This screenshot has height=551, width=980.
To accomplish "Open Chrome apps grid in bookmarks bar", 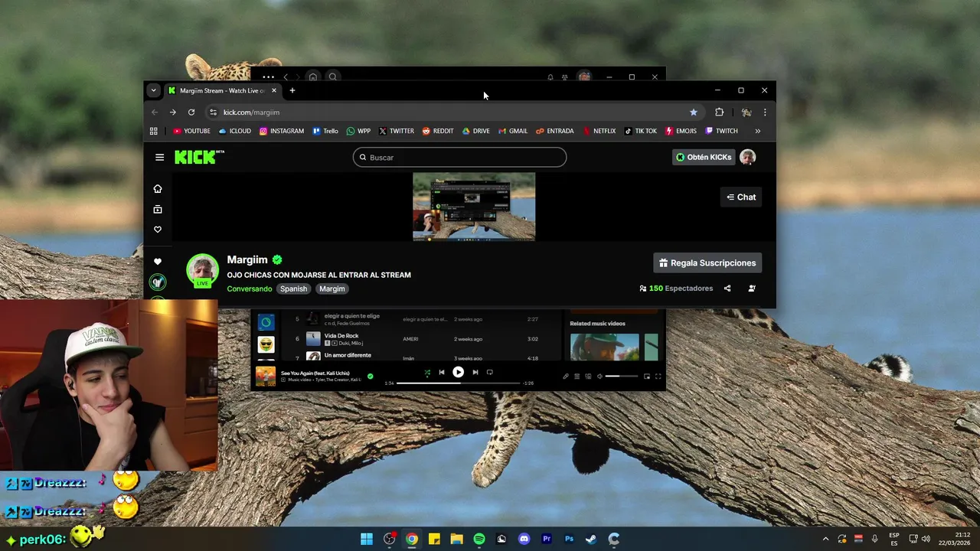I will tap(154, 131).
